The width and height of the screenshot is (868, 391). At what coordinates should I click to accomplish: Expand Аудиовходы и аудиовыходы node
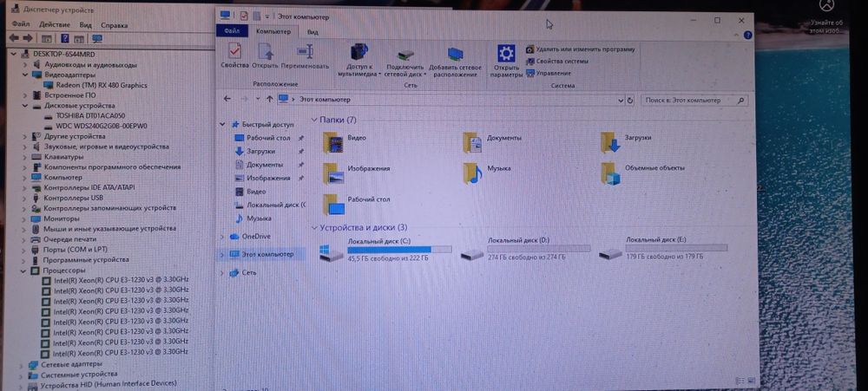click(25, 65)
